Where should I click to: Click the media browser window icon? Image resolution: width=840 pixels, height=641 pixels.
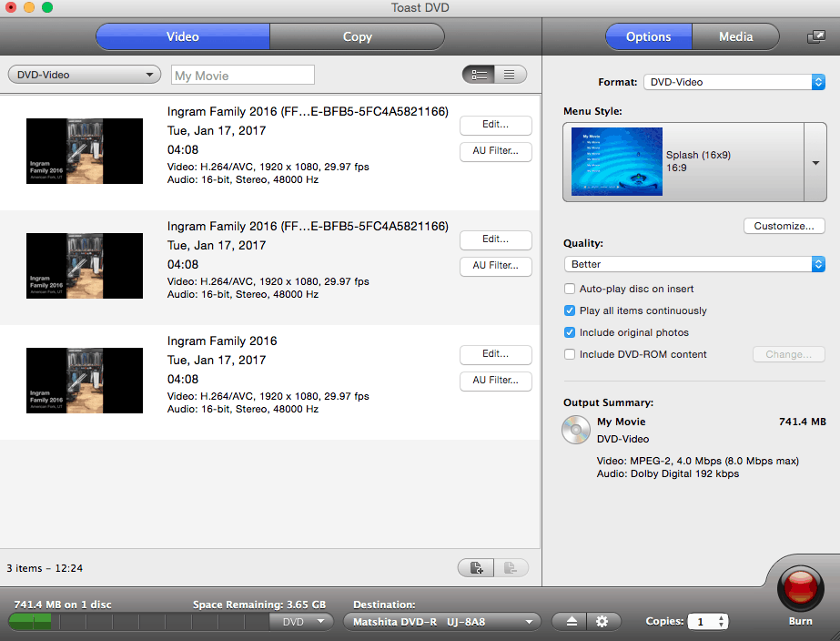tap(816, 36)
